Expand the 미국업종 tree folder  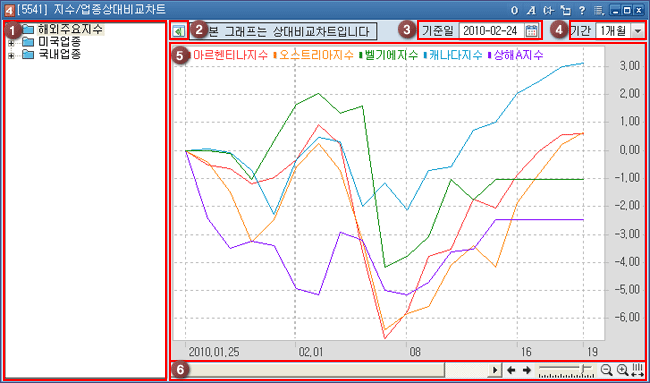pos(11,43)
